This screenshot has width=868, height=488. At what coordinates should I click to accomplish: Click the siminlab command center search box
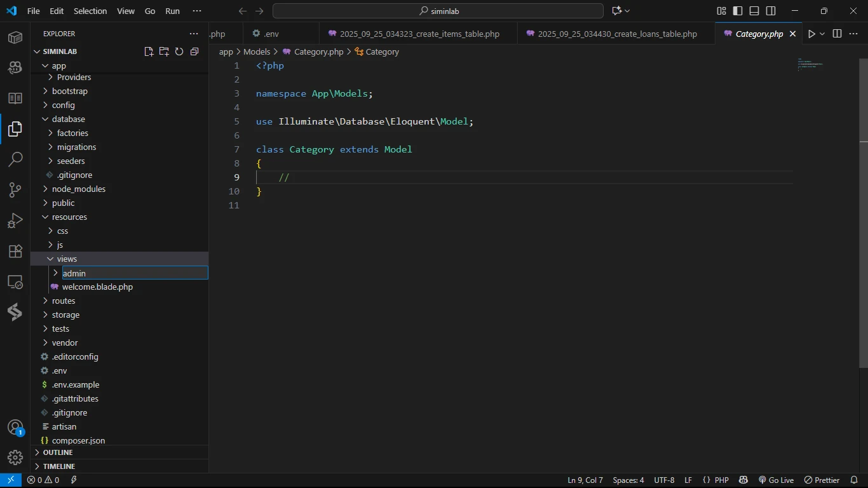(x=438, y=11)
